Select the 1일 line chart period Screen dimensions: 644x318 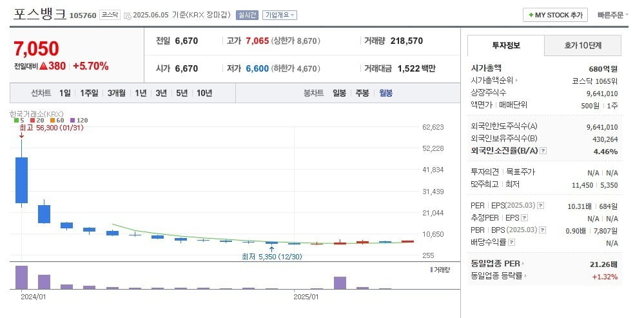[65, 94]
